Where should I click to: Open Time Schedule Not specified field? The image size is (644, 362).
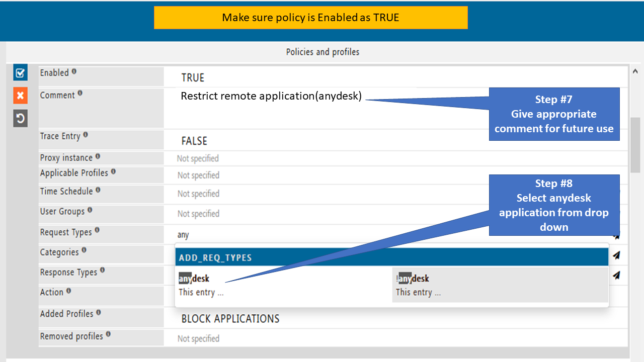pos(198,194)
